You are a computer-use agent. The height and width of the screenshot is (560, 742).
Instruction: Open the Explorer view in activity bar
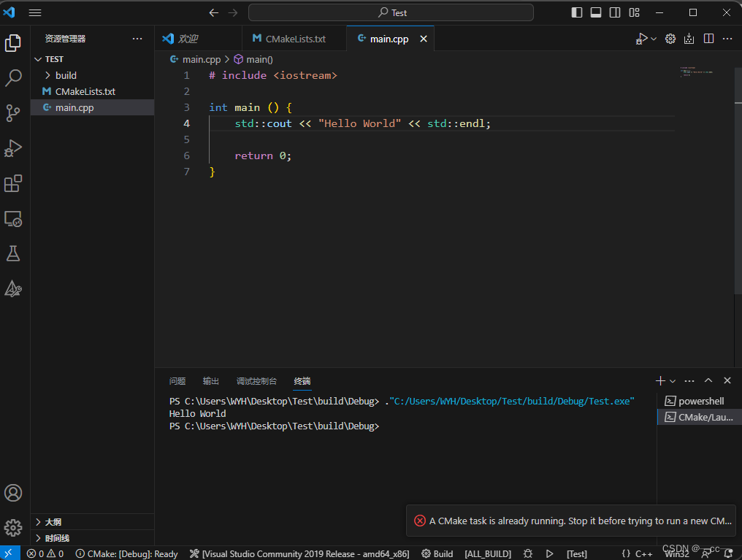point(13,43)
